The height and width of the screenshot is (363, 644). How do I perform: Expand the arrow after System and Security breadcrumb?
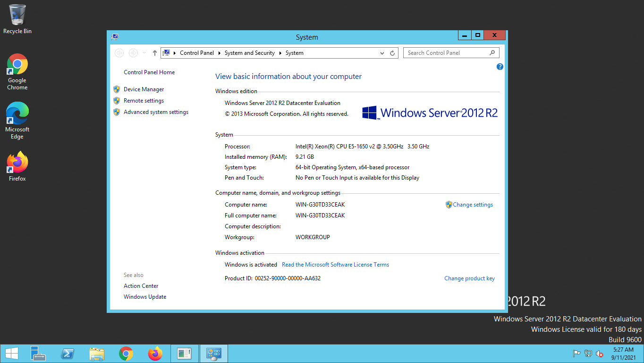coord(280,53)
